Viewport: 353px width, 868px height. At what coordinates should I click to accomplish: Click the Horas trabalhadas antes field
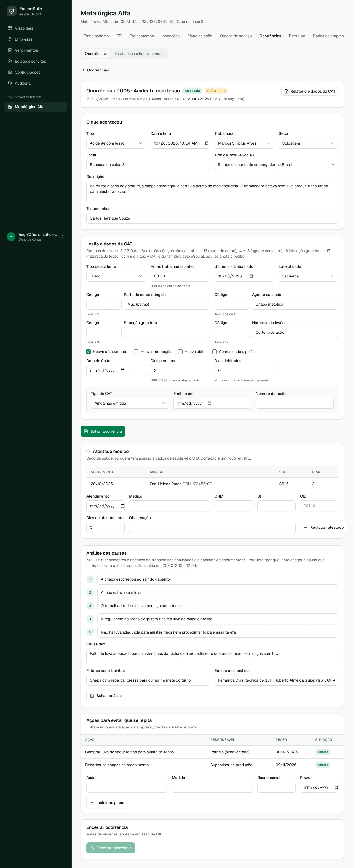click(180, 276)
